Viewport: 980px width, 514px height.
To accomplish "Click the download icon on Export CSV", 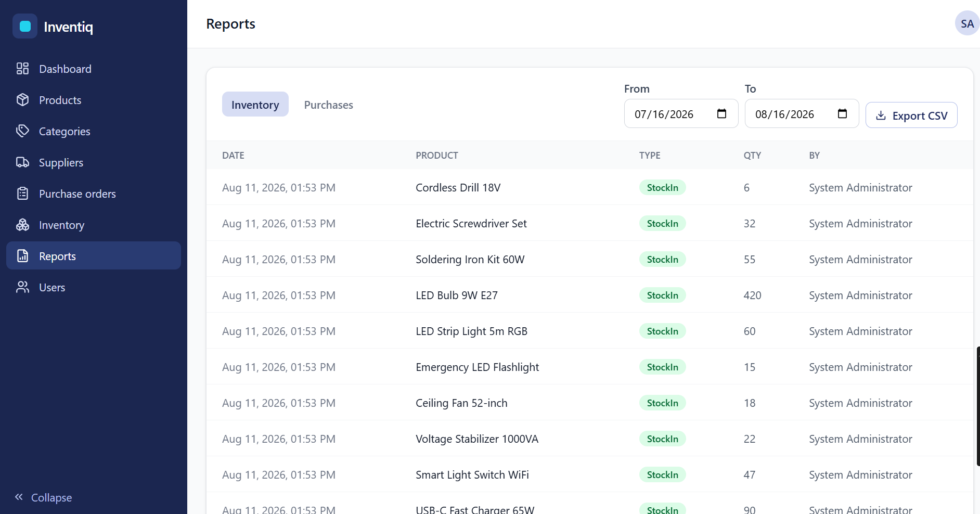I will [x=881, y=115].
